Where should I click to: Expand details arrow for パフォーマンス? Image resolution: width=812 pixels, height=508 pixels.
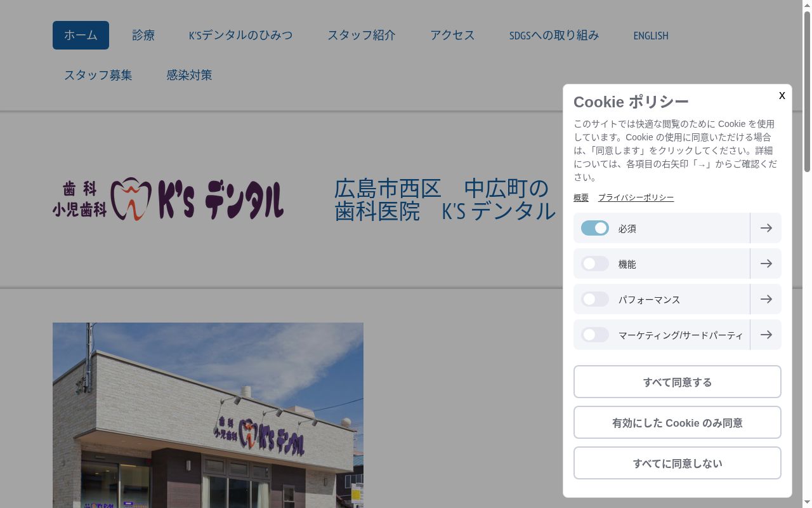[766, 299]
